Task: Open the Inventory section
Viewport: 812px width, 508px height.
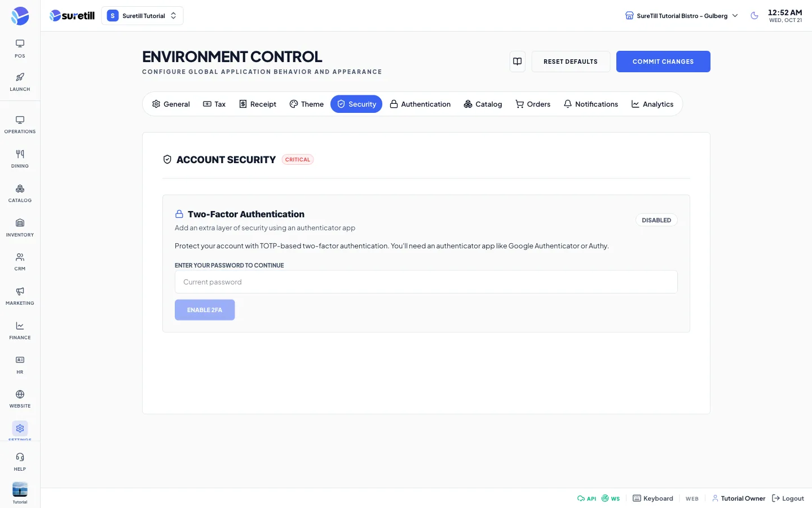Action: tap(20, 228)
